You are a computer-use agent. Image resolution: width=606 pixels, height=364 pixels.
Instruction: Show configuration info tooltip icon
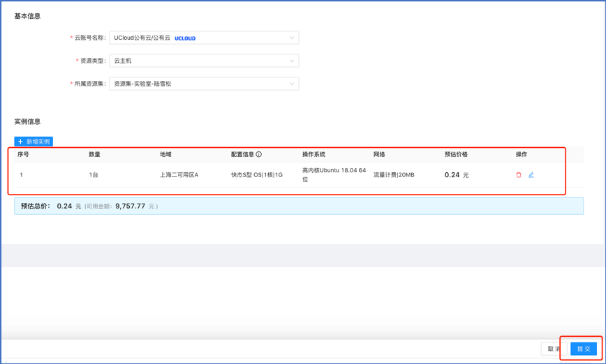point(259,154)
